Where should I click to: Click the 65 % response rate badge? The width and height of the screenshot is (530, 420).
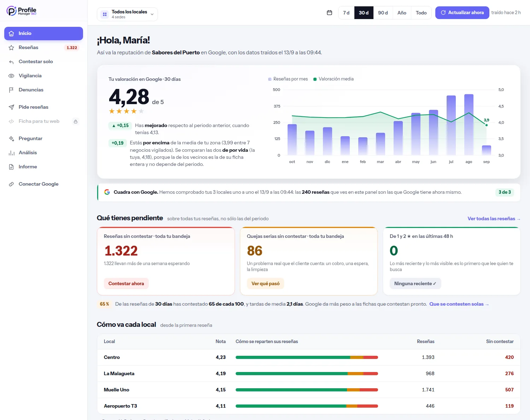point(104,304)
